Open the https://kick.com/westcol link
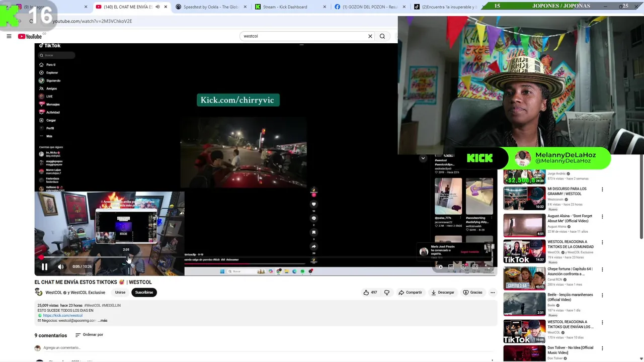644x362 pixels. 63,315
